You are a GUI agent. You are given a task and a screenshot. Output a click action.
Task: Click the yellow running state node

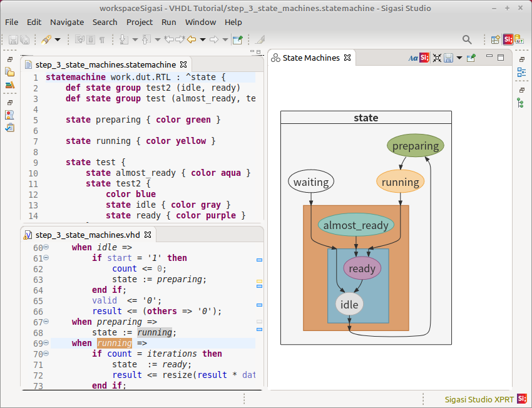[401, 181]
